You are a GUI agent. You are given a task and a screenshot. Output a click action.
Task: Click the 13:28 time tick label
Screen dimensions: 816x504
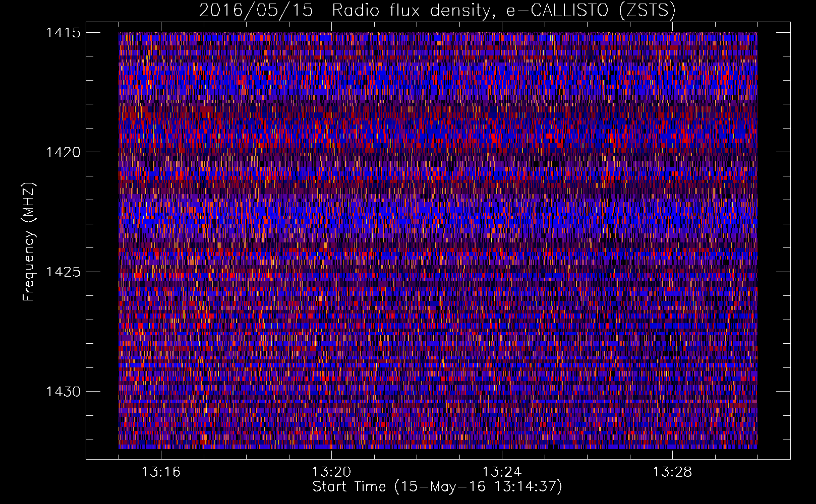(672, 472)
